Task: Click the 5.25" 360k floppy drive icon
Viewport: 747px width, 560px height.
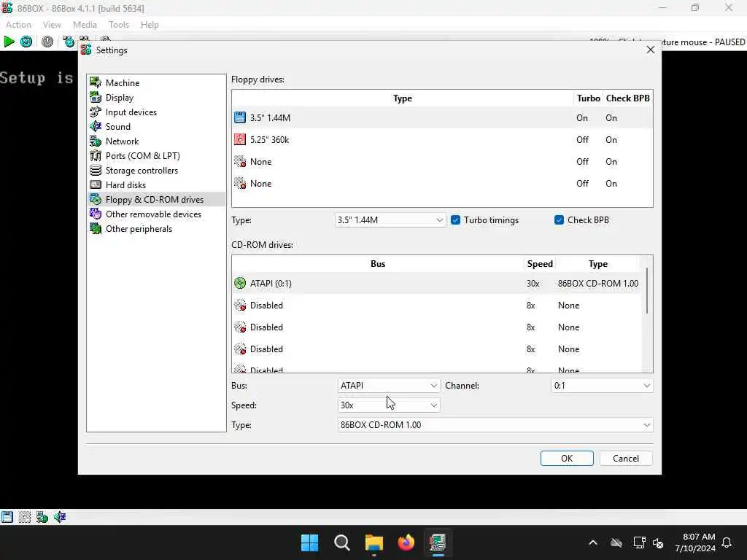Action: (240, 139)
